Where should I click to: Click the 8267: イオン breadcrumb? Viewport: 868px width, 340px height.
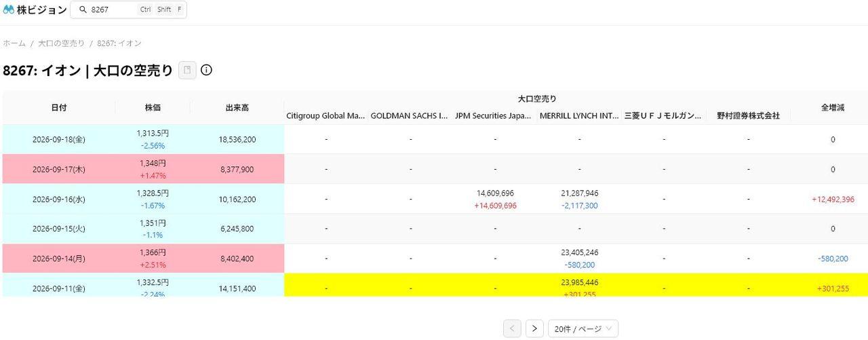(119, 43)
